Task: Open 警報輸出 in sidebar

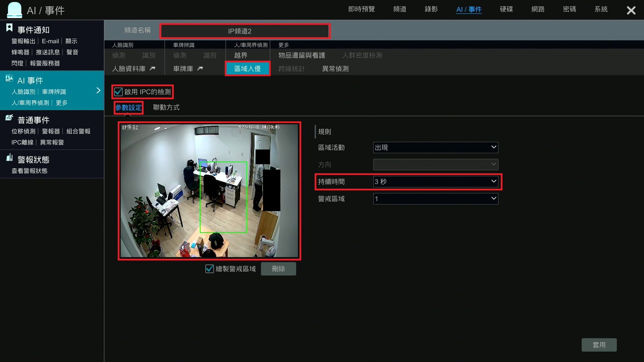Action: [23, 41]
